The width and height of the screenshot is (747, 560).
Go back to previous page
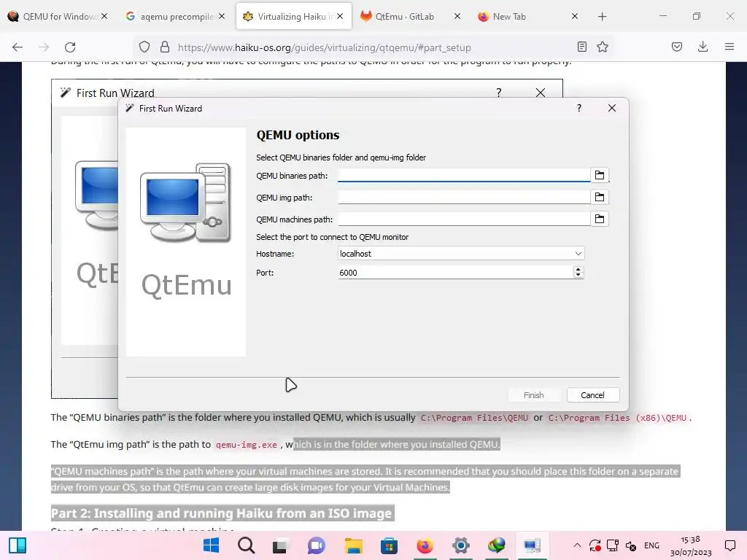pos(18,47)
